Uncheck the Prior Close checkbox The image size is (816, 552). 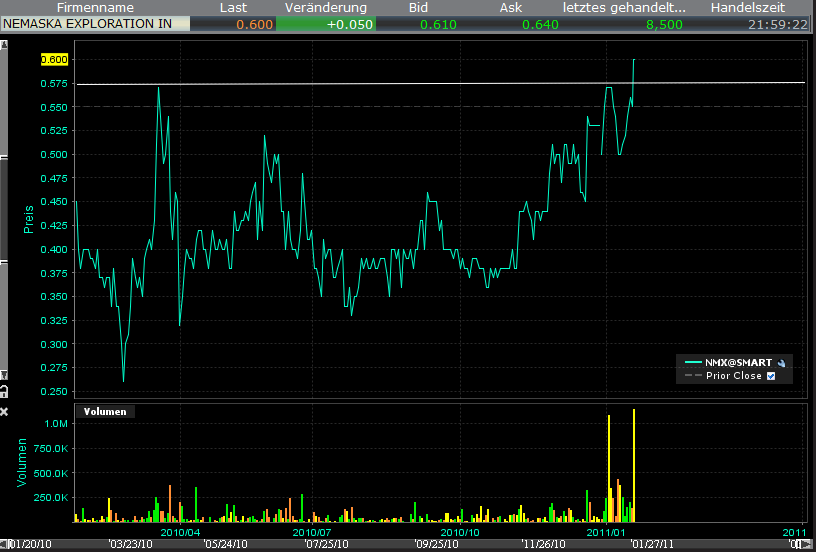pyautogui.click(x=771, y=376)
